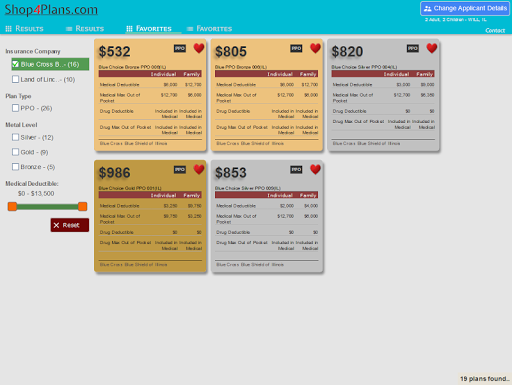Click the right Medical Deductible slider handle

click(x=82, y=206)
